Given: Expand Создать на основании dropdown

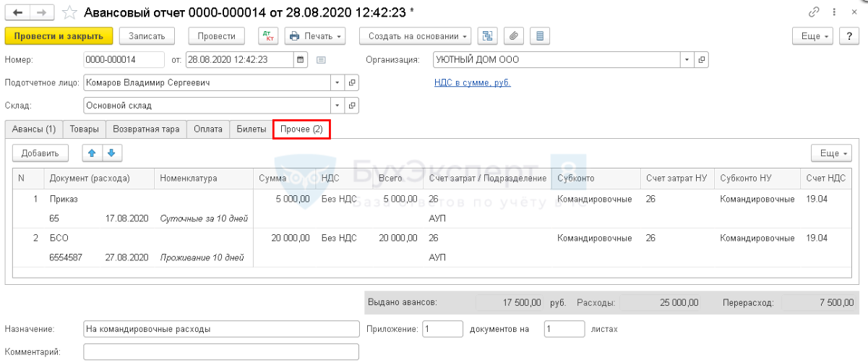Looking at the screenshot, I should tap(419, 36).
